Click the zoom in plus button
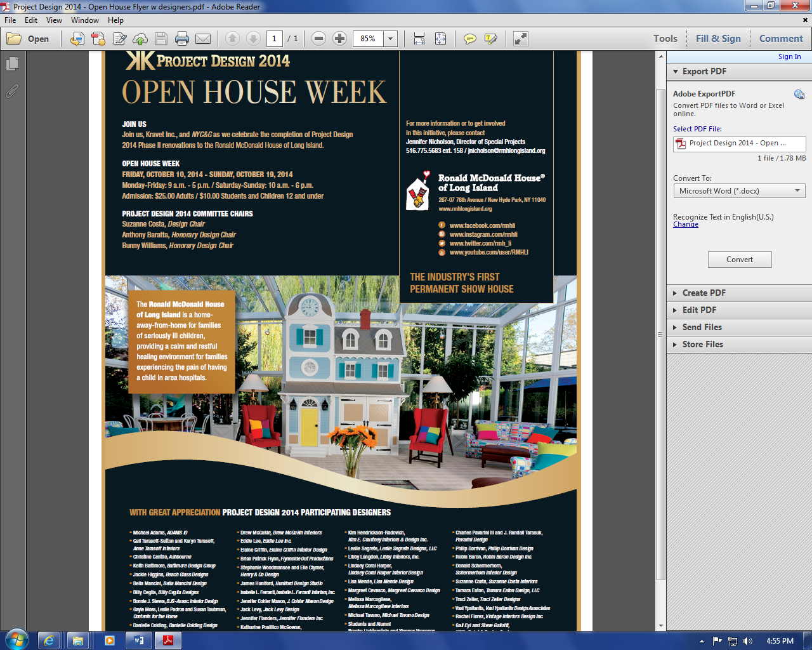This screenshot has width=812, height=650. click(339, 39)
